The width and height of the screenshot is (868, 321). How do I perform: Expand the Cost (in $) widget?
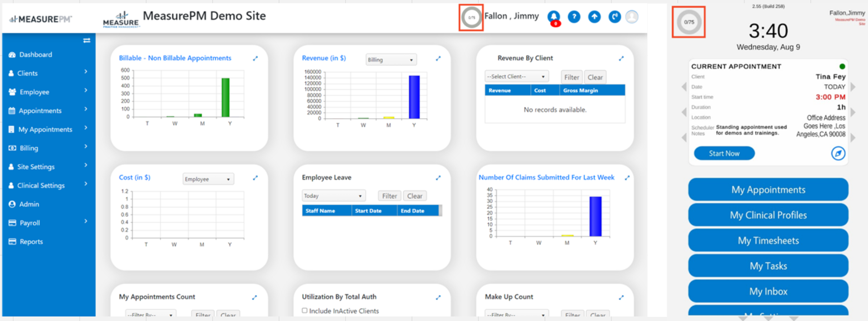[255, 178]
